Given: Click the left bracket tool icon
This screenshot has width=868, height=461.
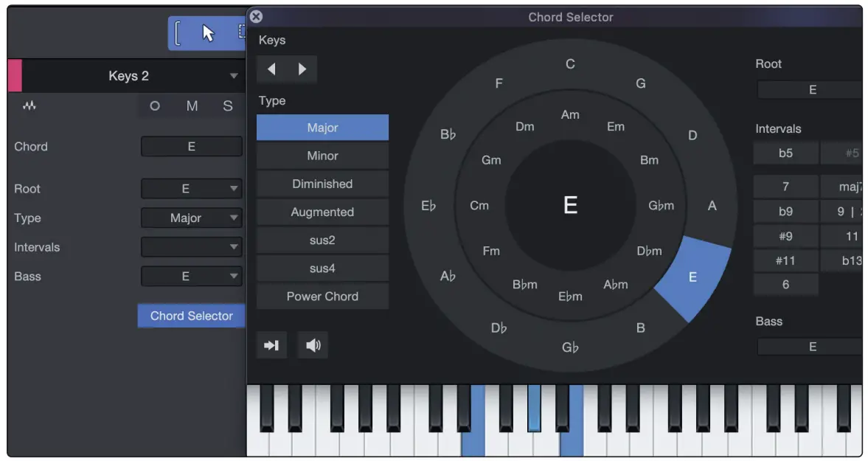Looking at the screenshot, I should click(177, 33).
